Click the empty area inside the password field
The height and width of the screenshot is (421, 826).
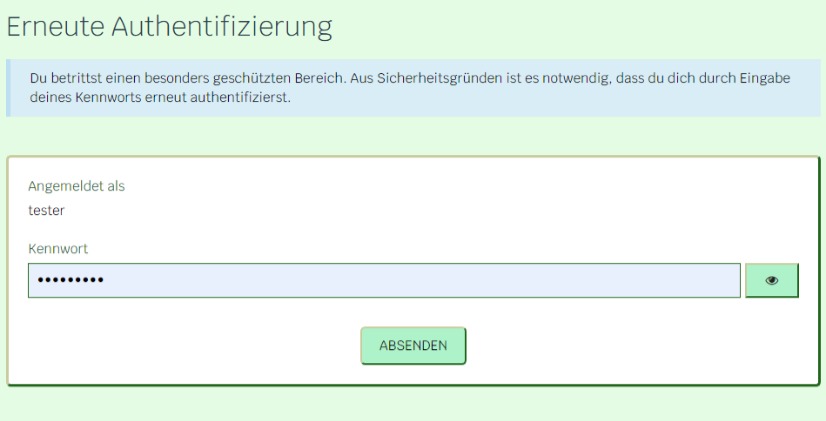pyautogui.click(x=450, y=281)
